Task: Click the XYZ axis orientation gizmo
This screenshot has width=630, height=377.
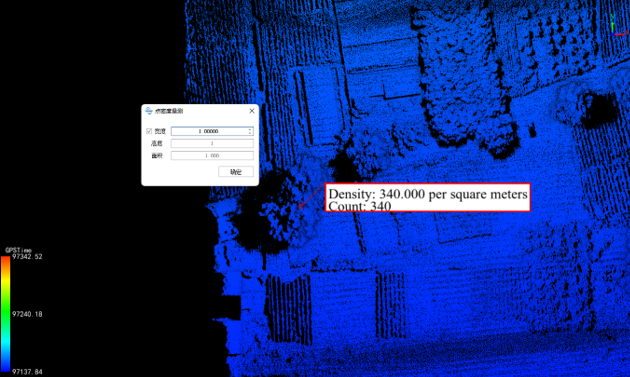Action: point(618,25)
